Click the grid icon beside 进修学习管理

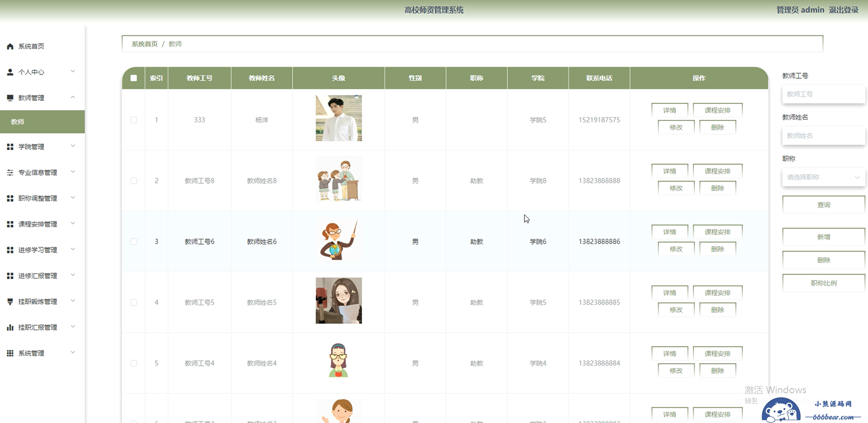click(10, 250)
